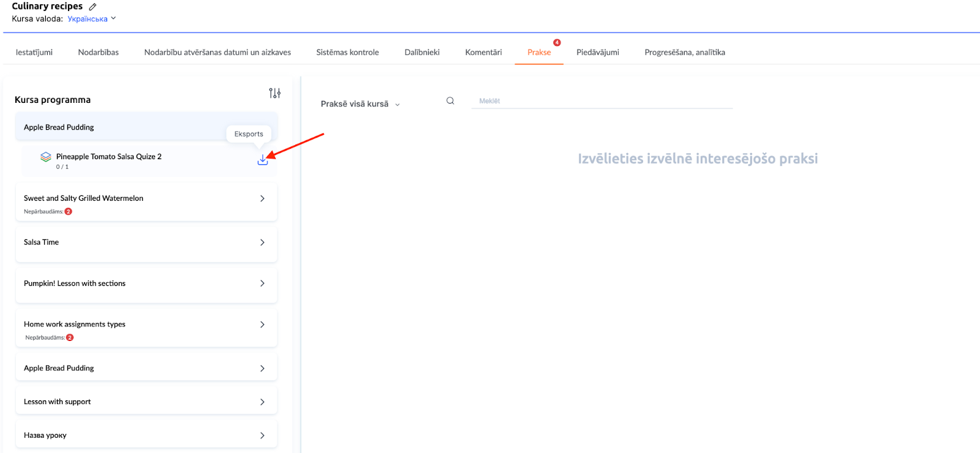Screen dimensions: 980x453
Task: Open the course language dropdown Українська
Action: [x=91, y=19]
